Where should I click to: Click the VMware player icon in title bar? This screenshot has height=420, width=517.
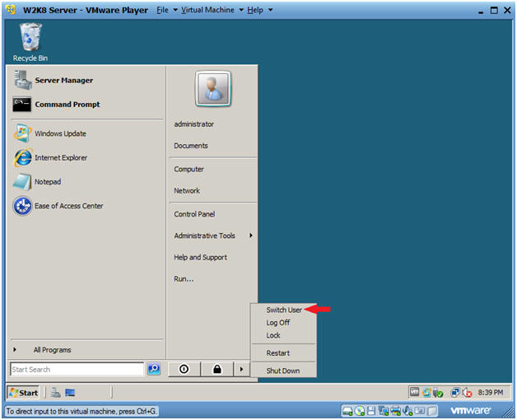pos(11,10)
